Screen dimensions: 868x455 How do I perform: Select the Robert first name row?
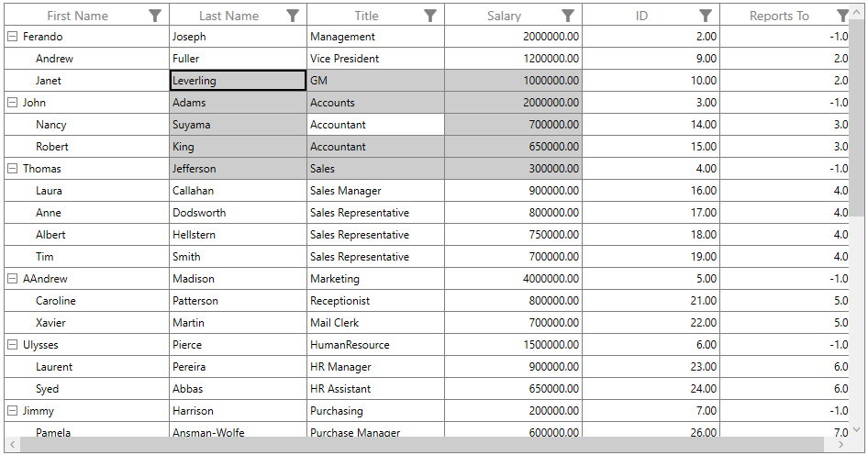86,146
